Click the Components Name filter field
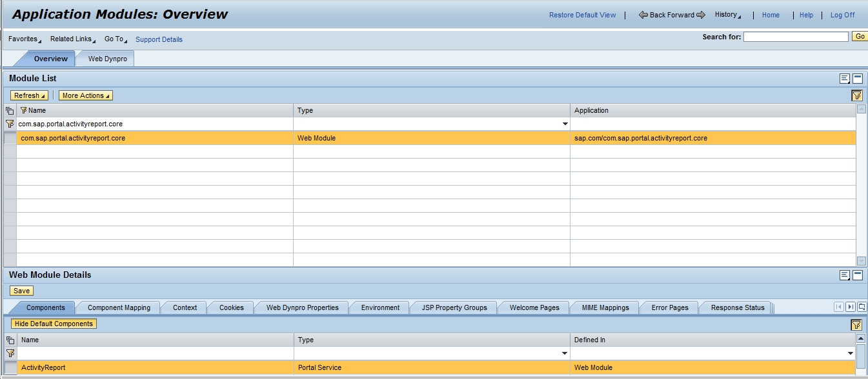Screen dimensions: 868x379 [x=155, y=353]
